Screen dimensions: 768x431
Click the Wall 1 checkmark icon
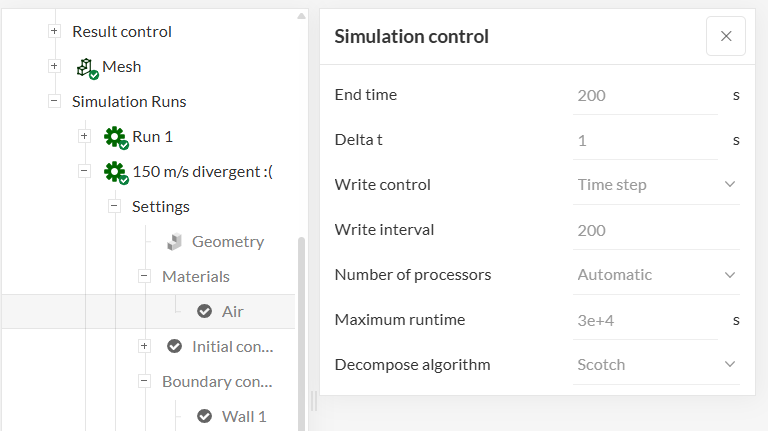[x=205, y=417]
